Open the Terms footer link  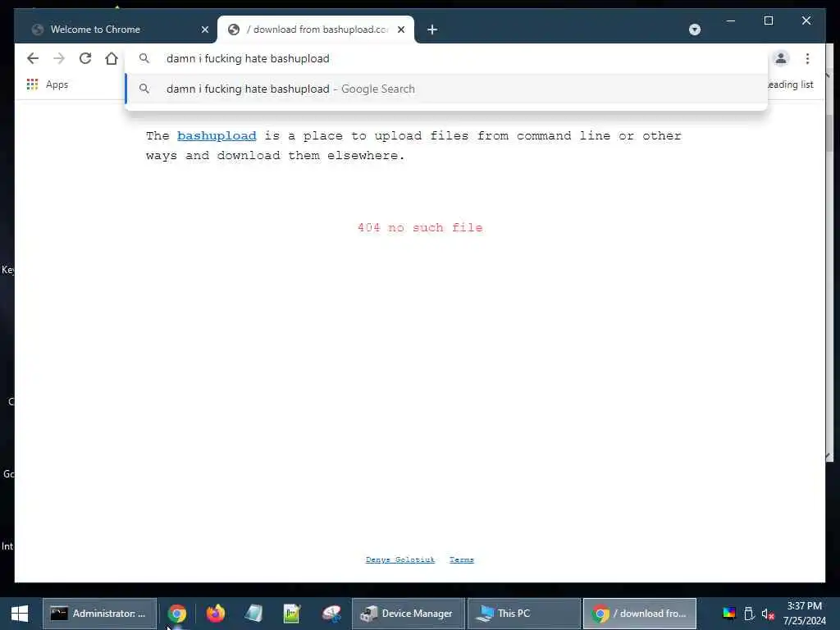point(462,559)
